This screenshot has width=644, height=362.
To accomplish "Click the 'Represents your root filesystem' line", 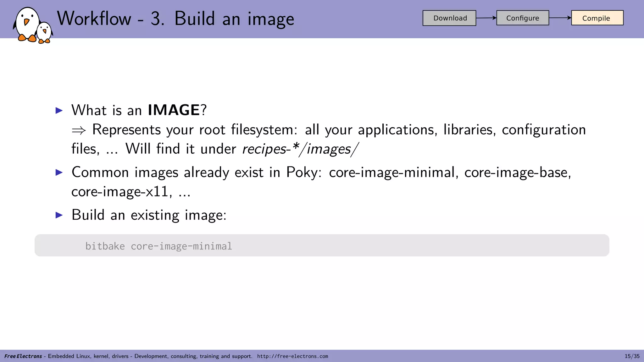I will pyautogui.click(x=329, y=130).
